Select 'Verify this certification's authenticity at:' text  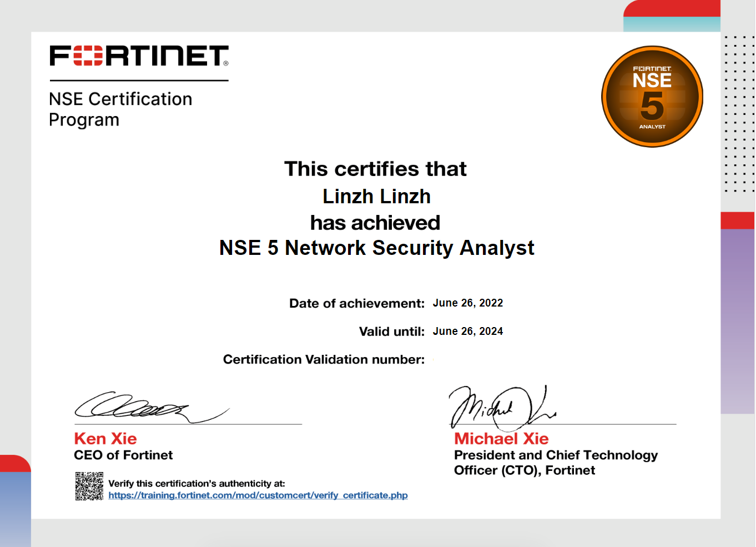196,484
